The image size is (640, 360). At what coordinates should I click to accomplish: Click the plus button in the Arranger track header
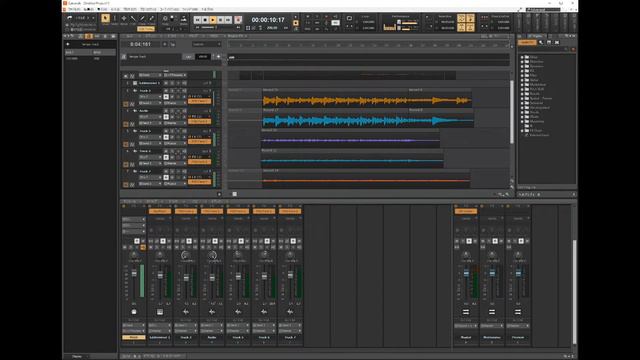point(218,57)
